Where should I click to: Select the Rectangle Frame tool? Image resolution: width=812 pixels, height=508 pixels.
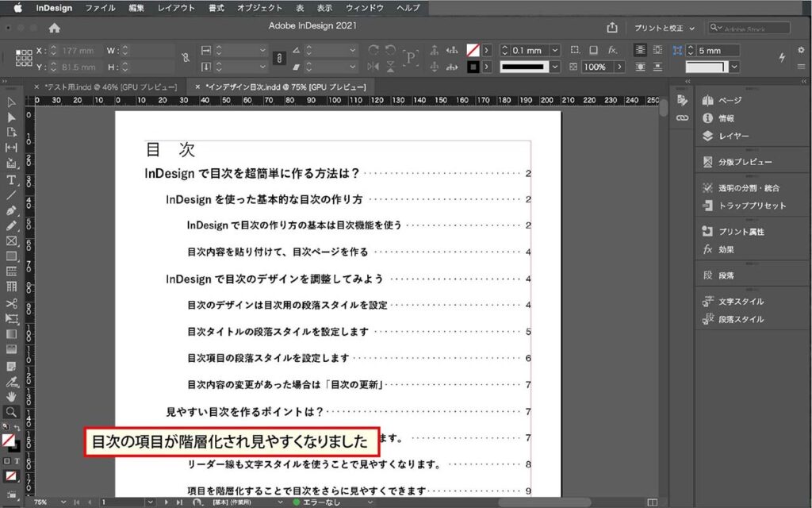pos(11,241)
